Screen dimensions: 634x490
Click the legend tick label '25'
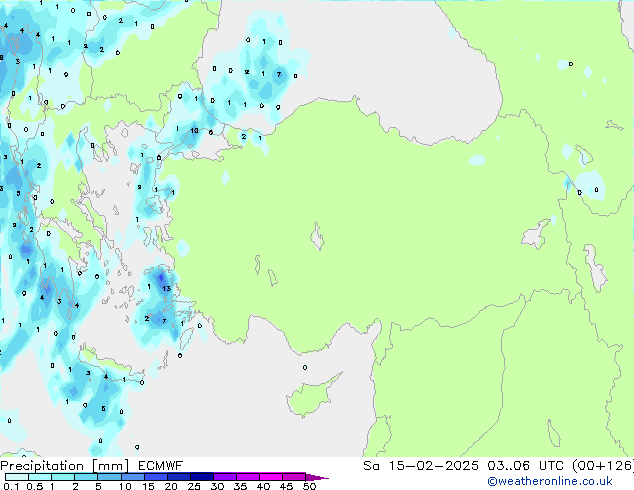point(194,486)
